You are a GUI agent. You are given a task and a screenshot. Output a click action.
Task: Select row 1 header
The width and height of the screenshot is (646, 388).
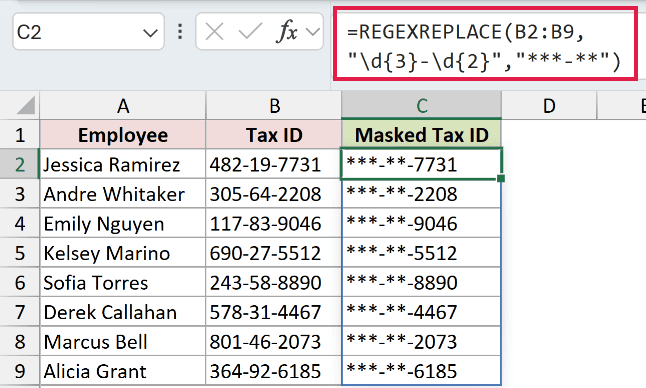20,135
